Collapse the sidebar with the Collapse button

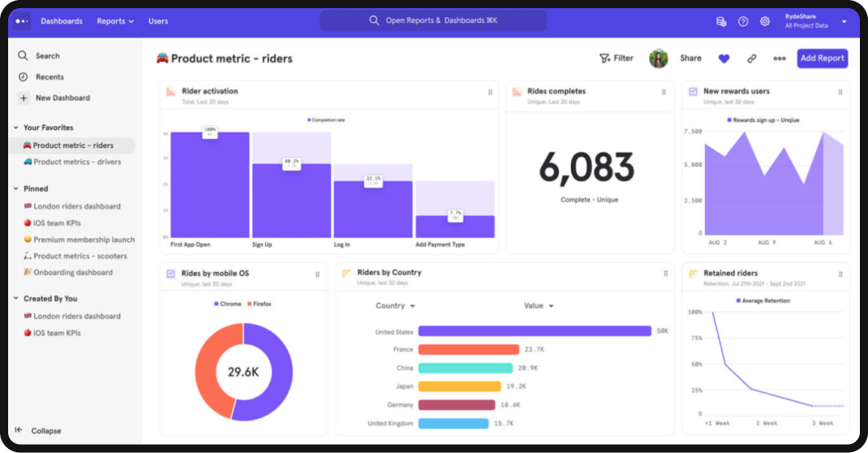tap(37, 430)
